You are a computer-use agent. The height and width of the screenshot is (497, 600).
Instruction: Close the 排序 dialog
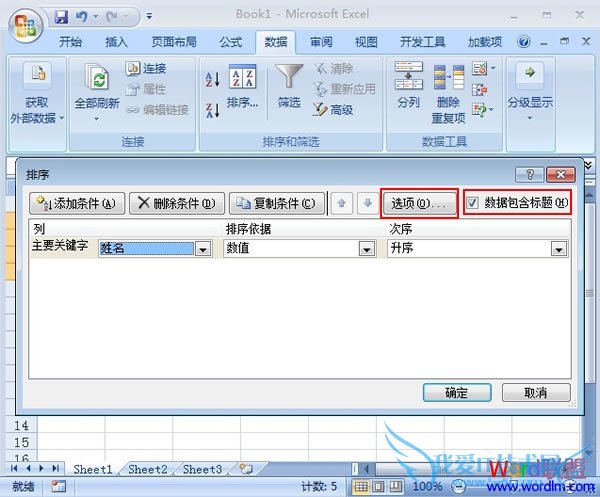pyautogui.click(x=561, y=175)
